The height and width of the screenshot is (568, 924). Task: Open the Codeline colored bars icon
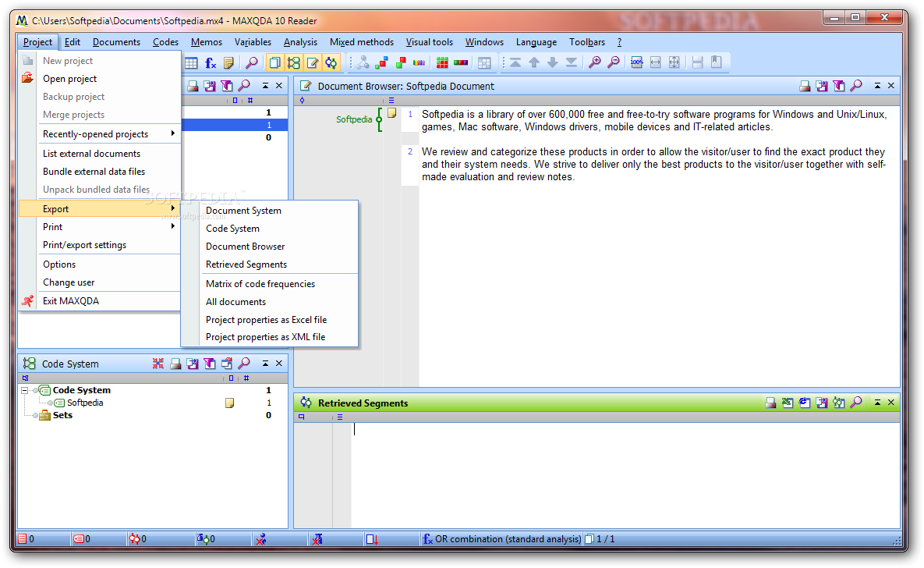419,62
